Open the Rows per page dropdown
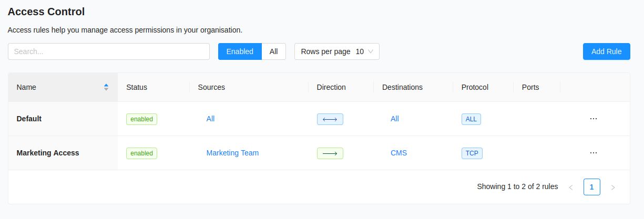Image resolution: width=644 pixels, height=219 pixels. click(336, 51)
